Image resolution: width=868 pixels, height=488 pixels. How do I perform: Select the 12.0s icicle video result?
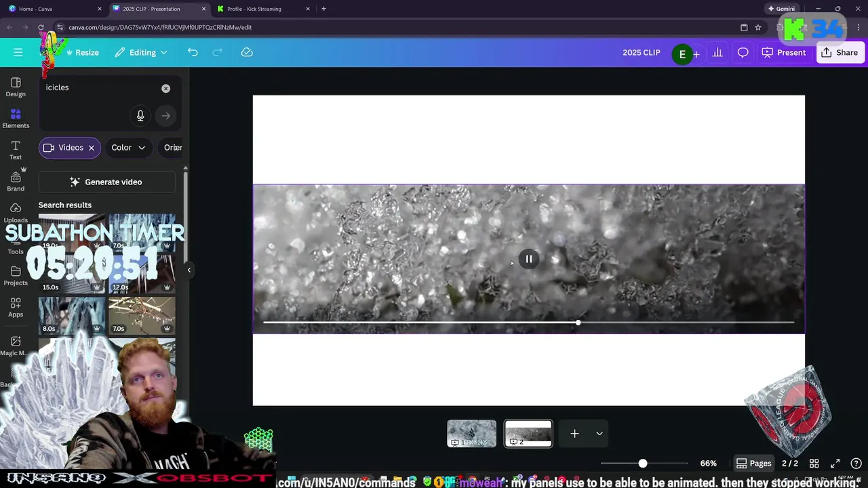[x=142, y=273]
